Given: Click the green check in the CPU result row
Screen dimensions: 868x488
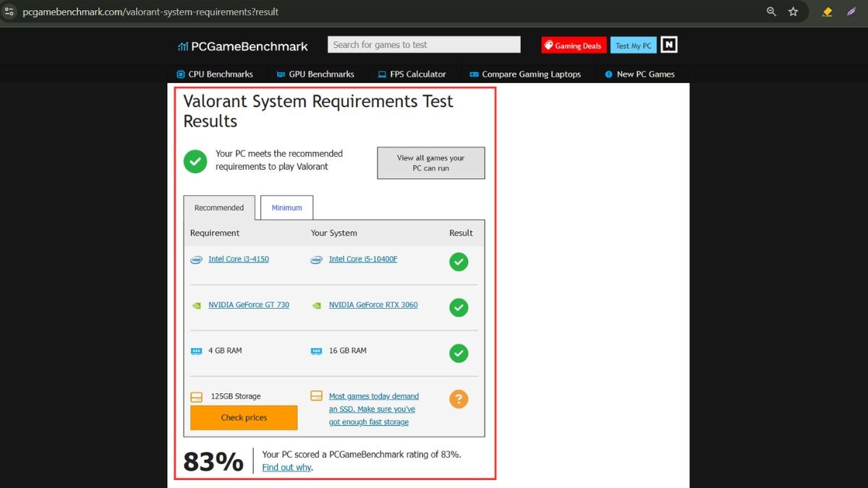Looking at the screenshot, I should click(459, 262).
